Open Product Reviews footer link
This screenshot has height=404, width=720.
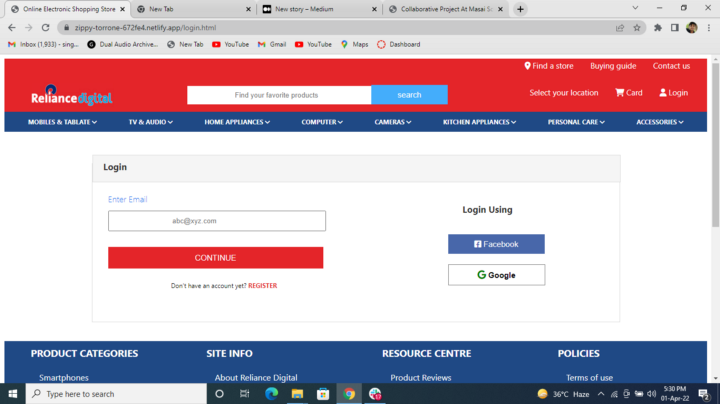pyautogui.click(x=421, y=377)
